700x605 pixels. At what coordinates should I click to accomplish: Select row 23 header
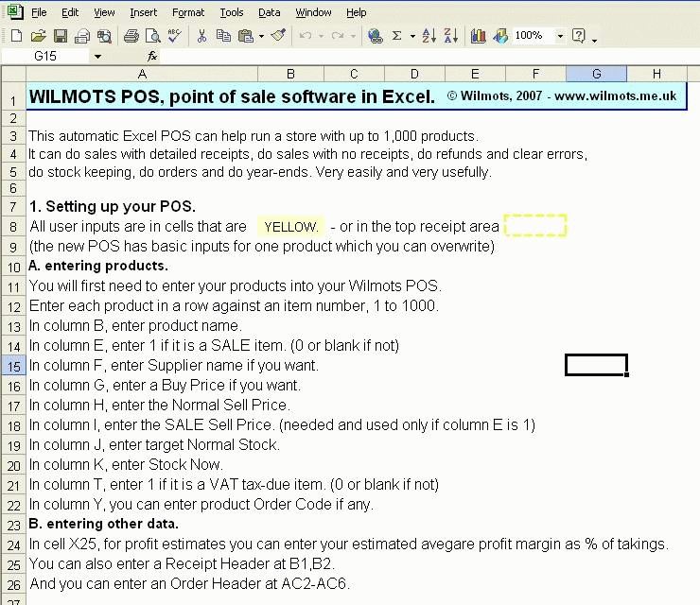pos(14,525)
